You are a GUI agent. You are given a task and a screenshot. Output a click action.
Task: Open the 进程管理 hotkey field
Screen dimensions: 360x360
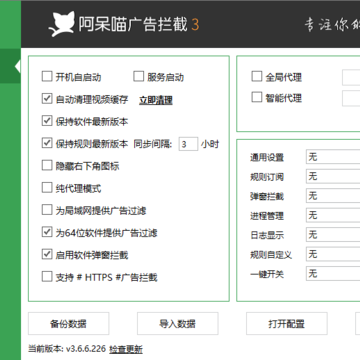point(333,215)
